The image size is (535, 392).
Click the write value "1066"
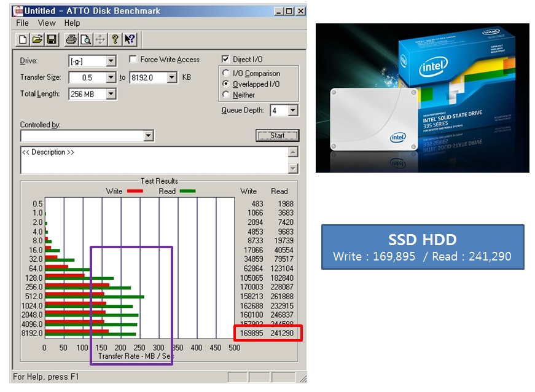coord(256,213)
